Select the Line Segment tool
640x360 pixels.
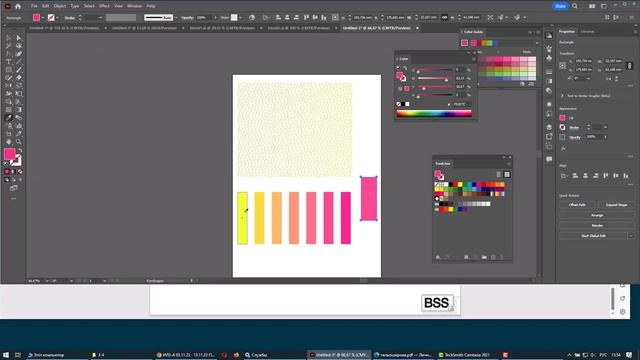pyautogui.click(x=19, y=62)
